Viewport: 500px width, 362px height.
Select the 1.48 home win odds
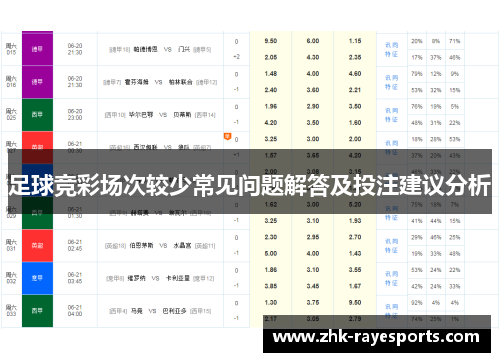(271, 74)
